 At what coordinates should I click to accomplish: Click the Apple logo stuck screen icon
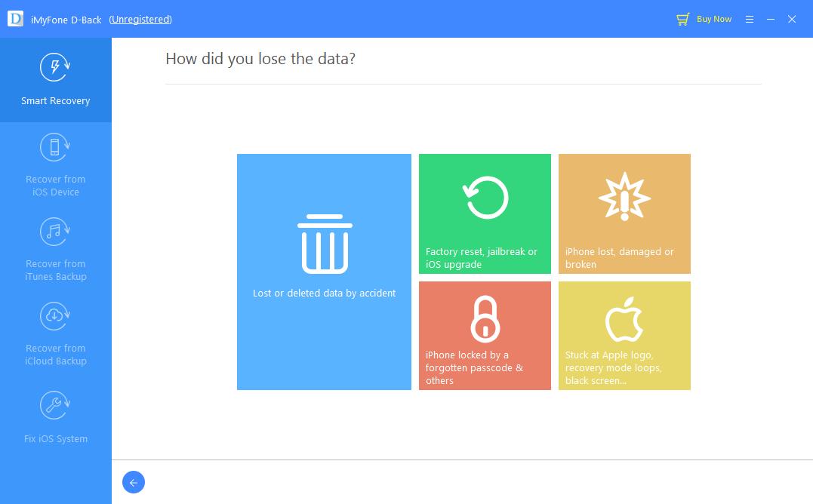coord(624,319)
